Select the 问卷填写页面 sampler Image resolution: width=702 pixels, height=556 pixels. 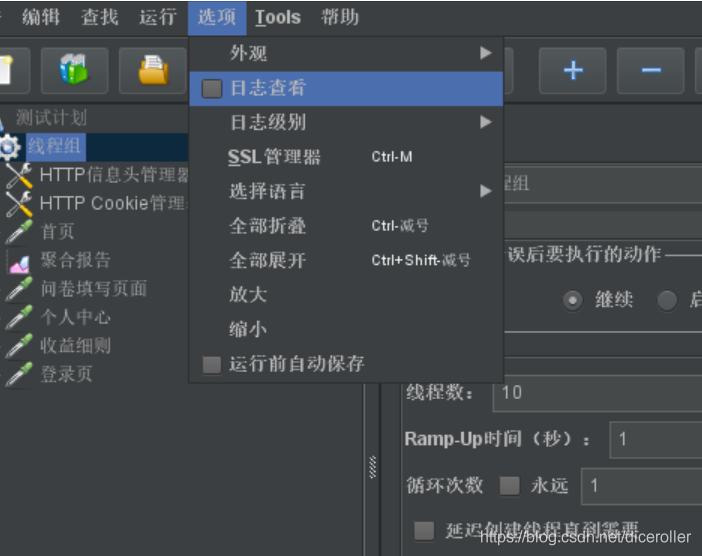94,289
